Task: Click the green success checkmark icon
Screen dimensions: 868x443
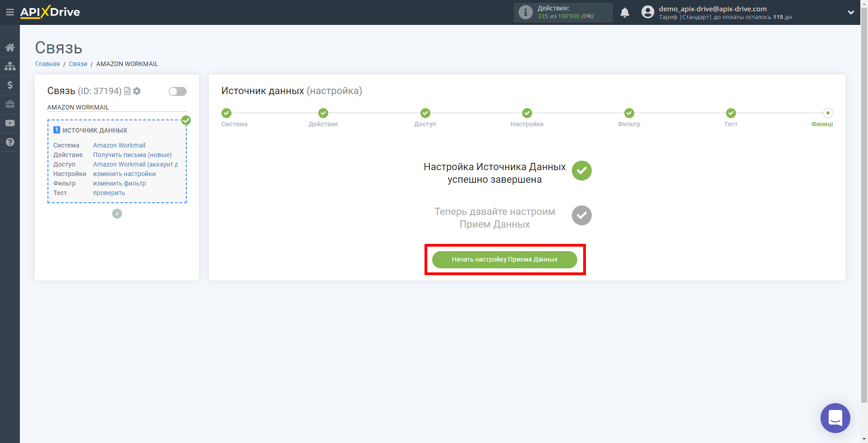Action: pos(582,171)
